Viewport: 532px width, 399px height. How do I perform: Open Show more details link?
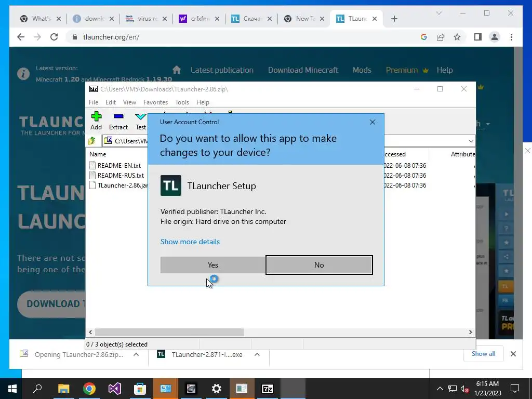(190, 242)
